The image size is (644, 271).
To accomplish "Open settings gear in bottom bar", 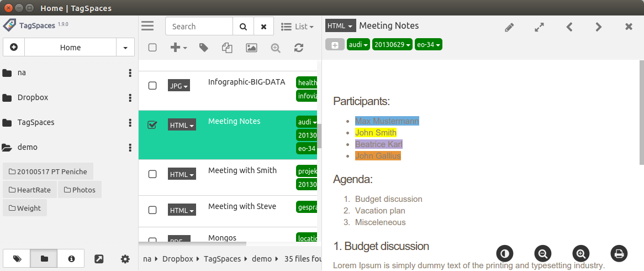I will [125, 259].
